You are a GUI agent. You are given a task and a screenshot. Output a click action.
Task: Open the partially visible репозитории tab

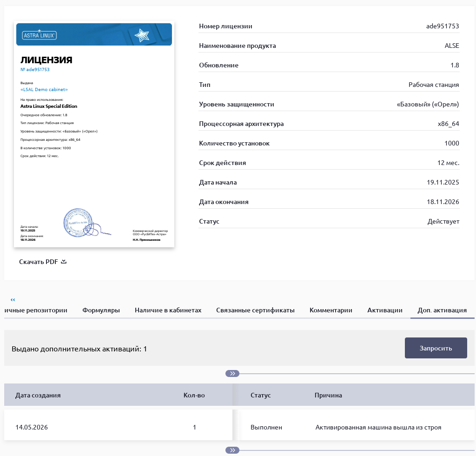[x=36, y=310]
